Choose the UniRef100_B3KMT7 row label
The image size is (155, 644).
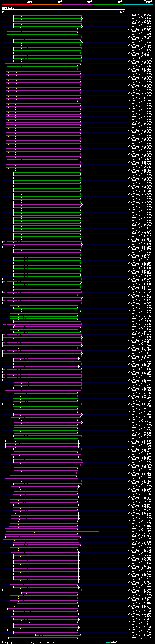point(139,239)
